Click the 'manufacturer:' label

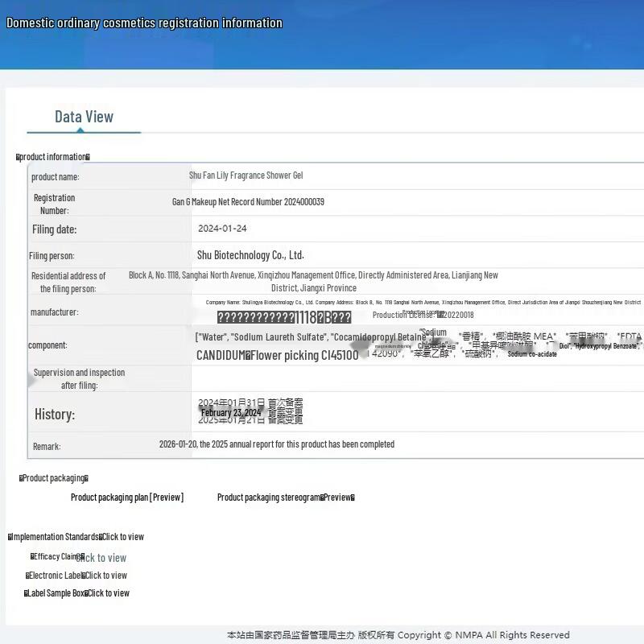click(54, 312)
